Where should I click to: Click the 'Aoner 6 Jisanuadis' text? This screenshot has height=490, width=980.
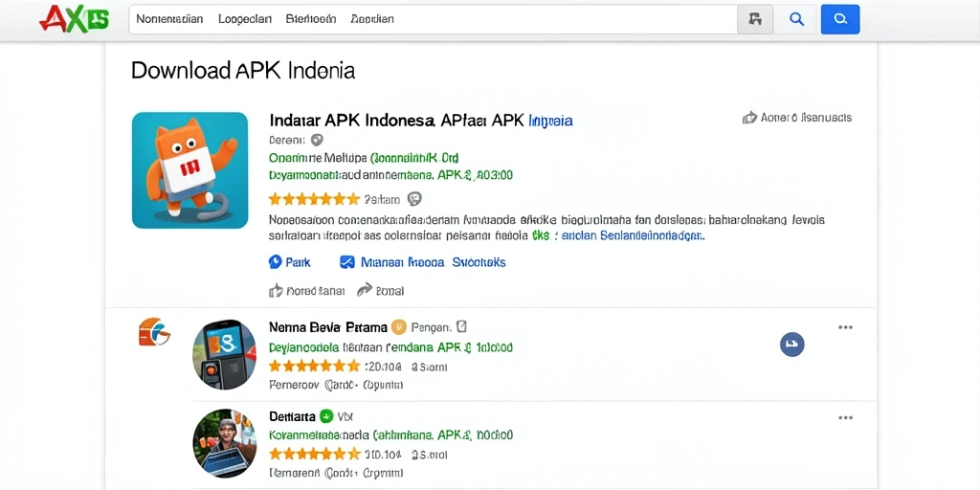(x=806, y=118)
